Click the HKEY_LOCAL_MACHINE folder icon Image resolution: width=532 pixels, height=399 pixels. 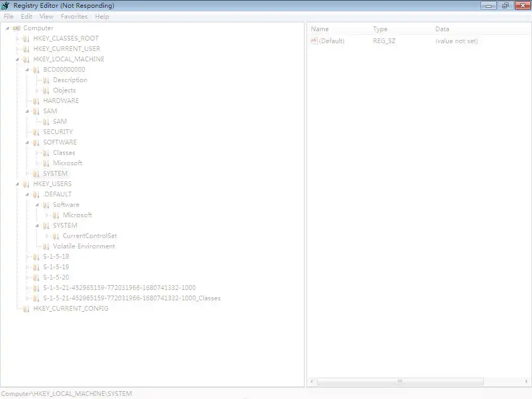26,59
